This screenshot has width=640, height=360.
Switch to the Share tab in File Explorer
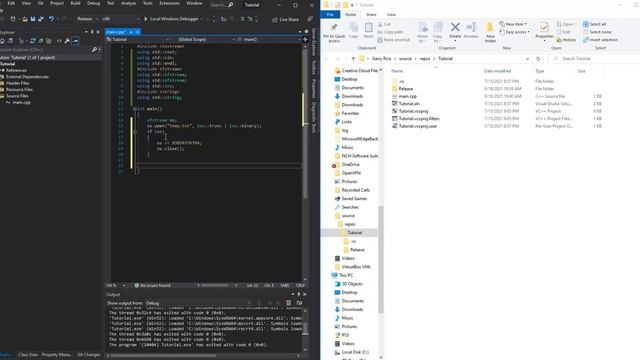[371, 14]
